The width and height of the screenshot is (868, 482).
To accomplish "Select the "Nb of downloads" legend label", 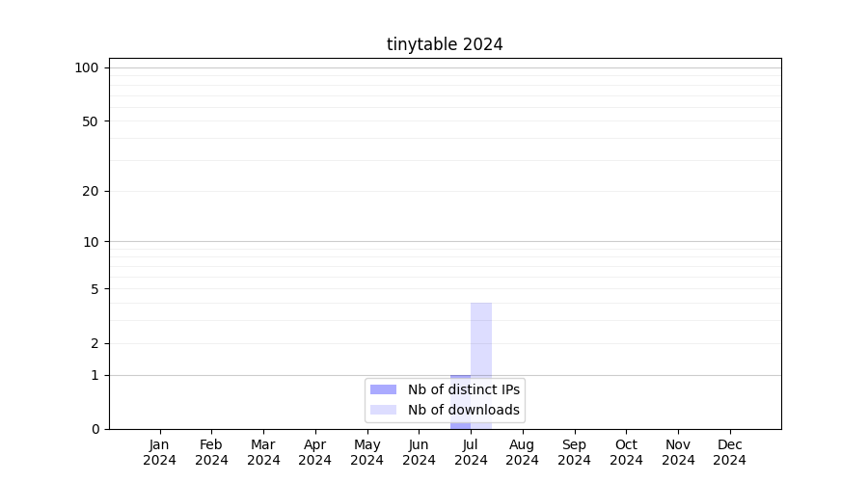I will point(464,410).
